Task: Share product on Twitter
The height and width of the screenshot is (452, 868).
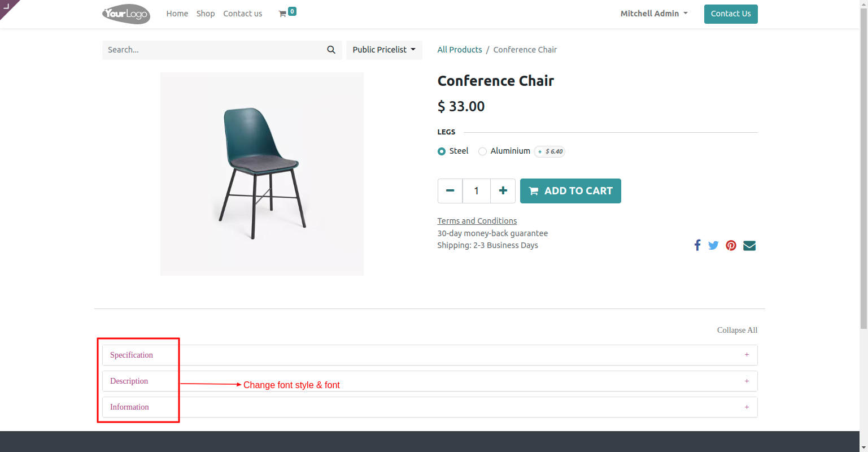Action: tap(713, 245)
